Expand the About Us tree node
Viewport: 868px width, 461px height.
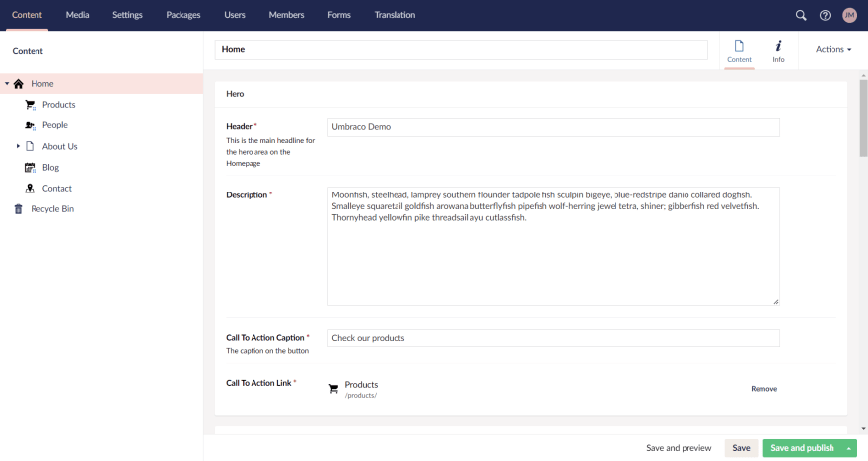(18, 146)
